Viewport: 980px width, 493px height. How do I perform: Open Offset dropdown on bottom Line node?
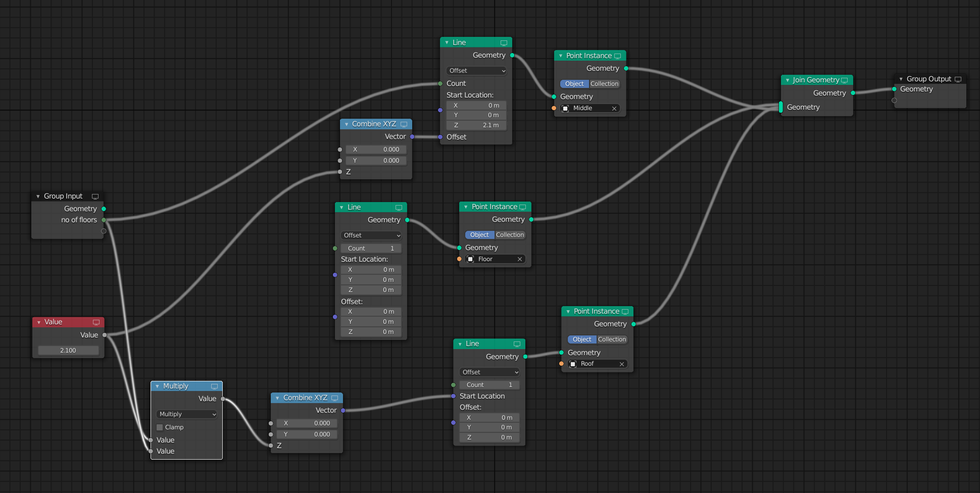click(489, 372)
